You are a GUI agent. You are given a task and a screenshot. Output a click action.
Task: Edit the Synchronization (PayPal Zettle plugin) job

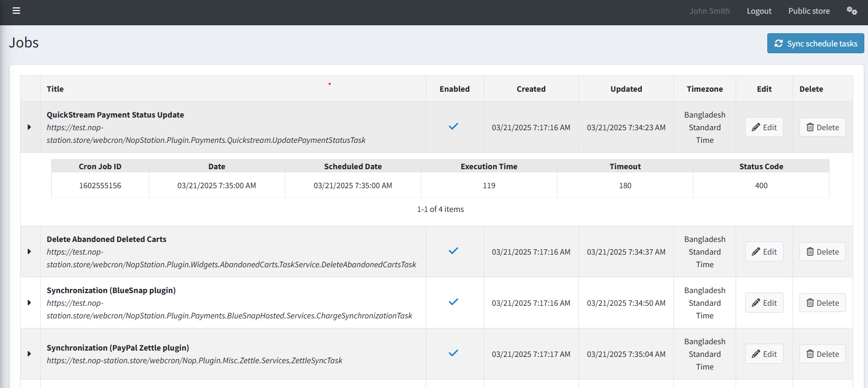point(764,354)
